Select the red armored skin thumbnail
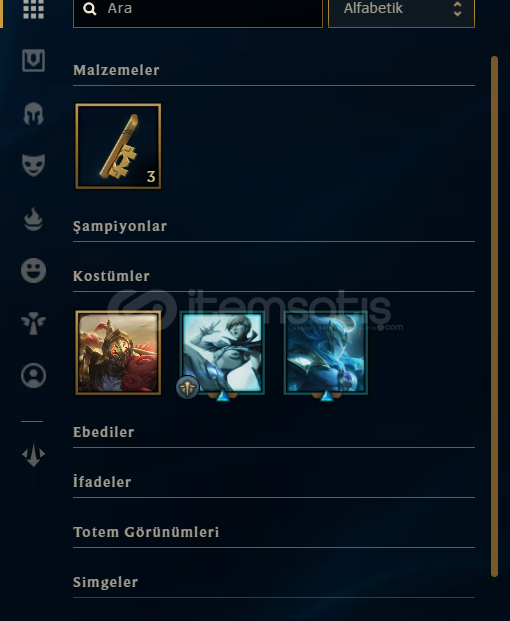The image size is (510, 621). pyautogui.click(x=118, y=353)
